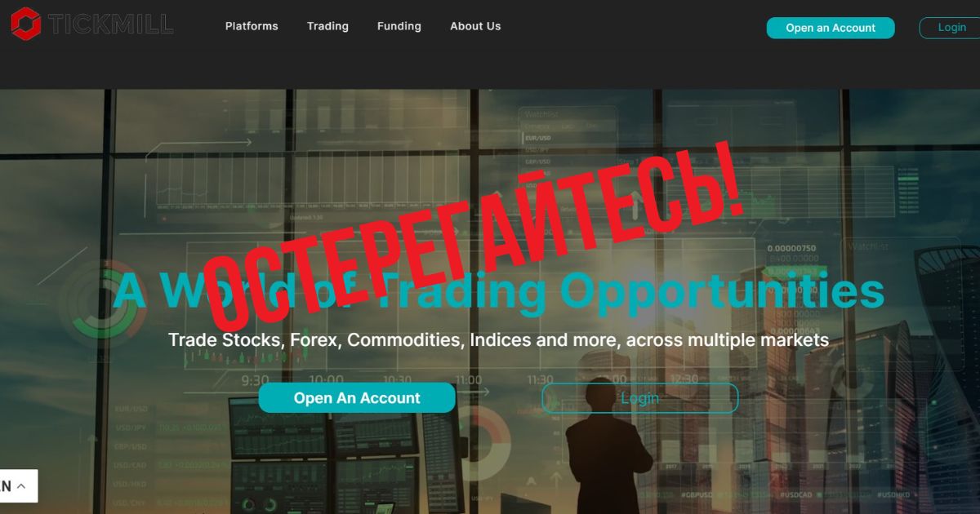
Task: Open the Funding menu
Action: pos(399,26)
